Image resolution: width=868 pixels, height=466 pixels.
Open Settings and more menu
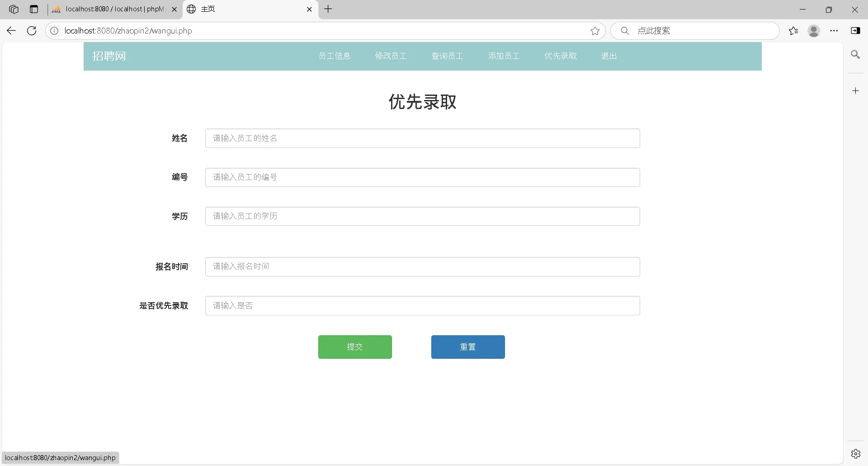click(x=834, y=31)
